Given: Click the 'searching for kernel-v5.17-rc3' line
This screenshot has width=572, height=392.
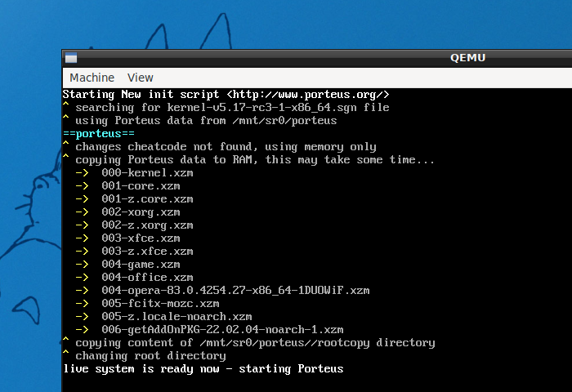Looking at the screenshot, I should (x=226, y=108).
